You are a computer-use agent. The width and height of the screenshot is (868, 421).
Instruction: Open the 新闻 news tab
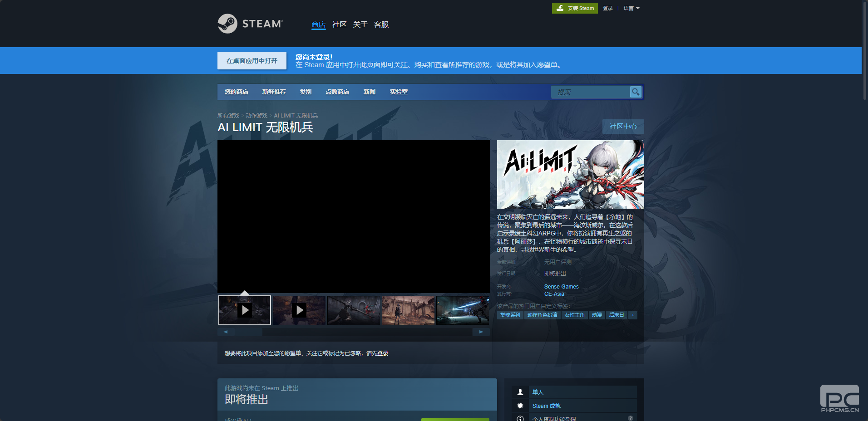coord(370,92)
